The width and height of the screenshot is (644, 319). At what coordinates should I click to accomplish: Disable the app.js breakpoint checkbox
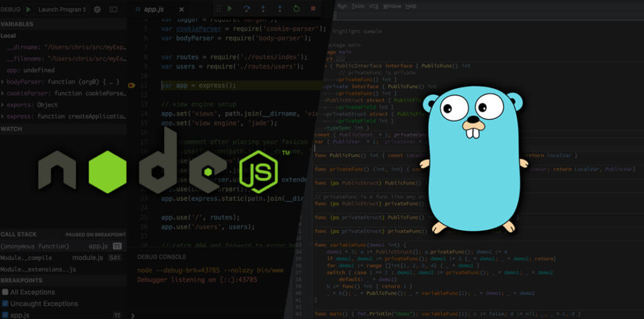[x=6, y=314]
